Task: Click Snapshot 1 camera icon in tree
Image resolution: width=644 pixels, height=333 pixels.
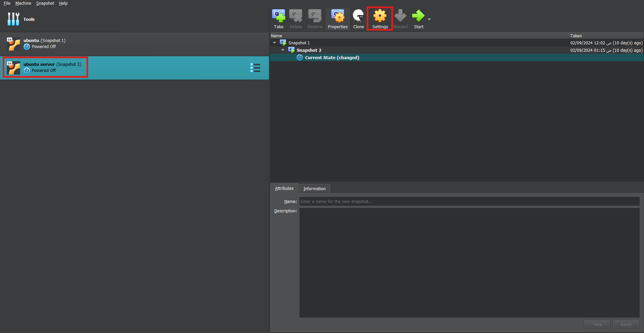Action: 283,43
